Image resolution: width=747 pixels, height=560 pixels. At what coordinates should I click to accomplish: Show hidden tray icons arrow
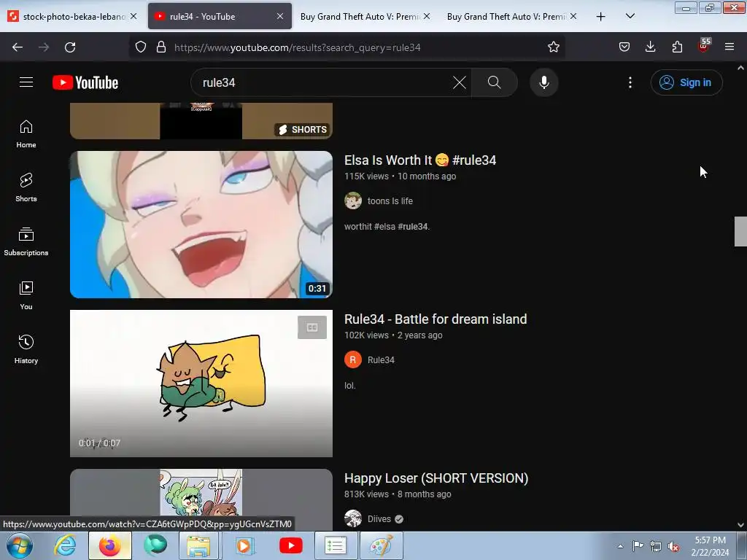(620, 546)
